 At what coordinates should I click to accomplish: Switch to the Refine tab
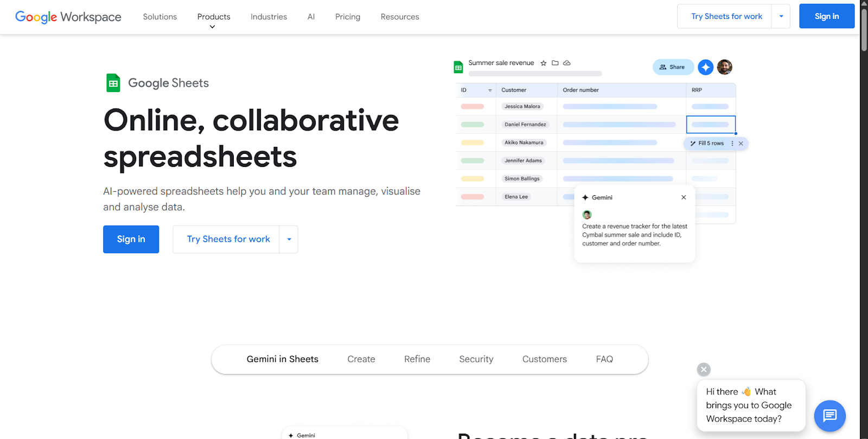coord(417,359)
